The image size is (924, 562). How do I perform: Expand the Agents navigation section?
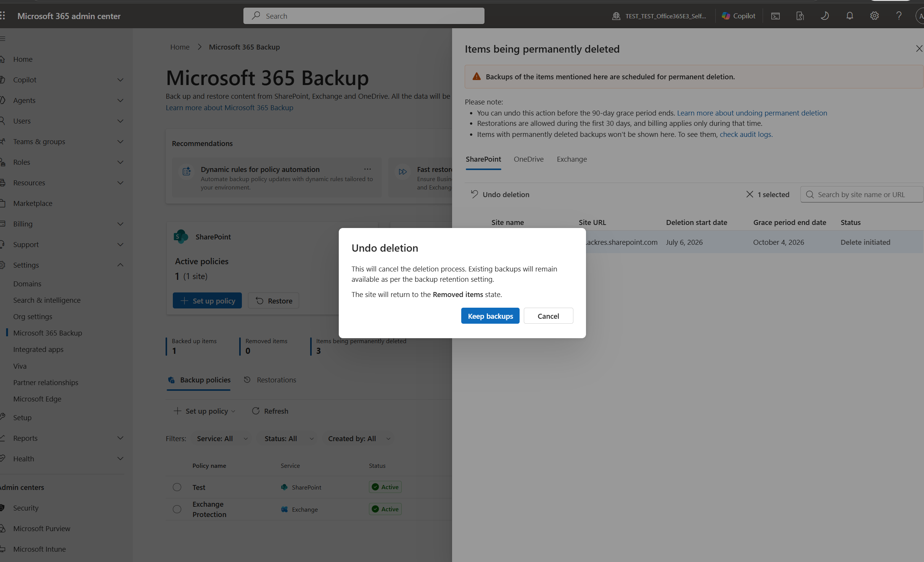[120, 100]
